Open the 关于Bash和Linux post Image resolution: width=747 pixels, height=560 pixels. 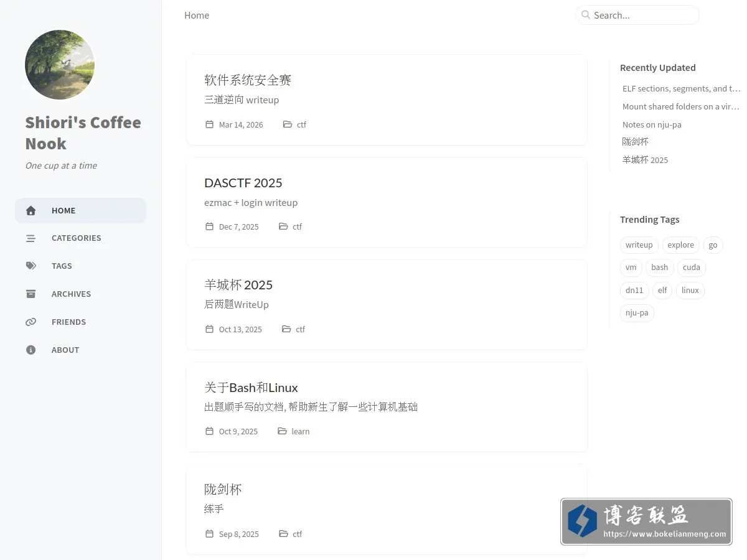251,388
